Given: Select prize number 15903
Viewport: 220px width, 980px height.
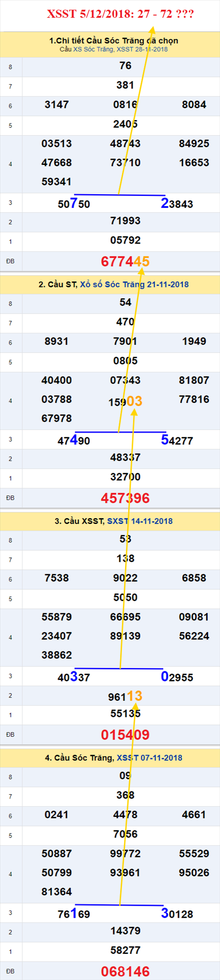Looking at the screenshot, I should coord(126,402).
